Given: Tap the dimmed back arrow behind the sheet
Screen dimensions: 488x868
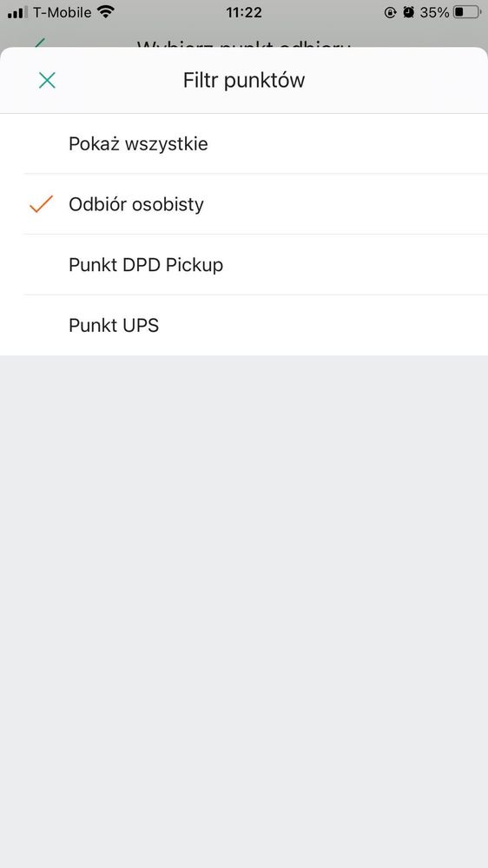Looking at the screenshot, I should [x=39, y=43].
